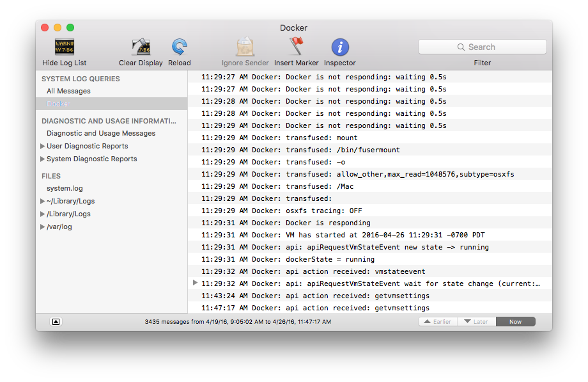Screen dimensions: 588x382
Task: Select the Docker system log query
Action: click(59, 103)
